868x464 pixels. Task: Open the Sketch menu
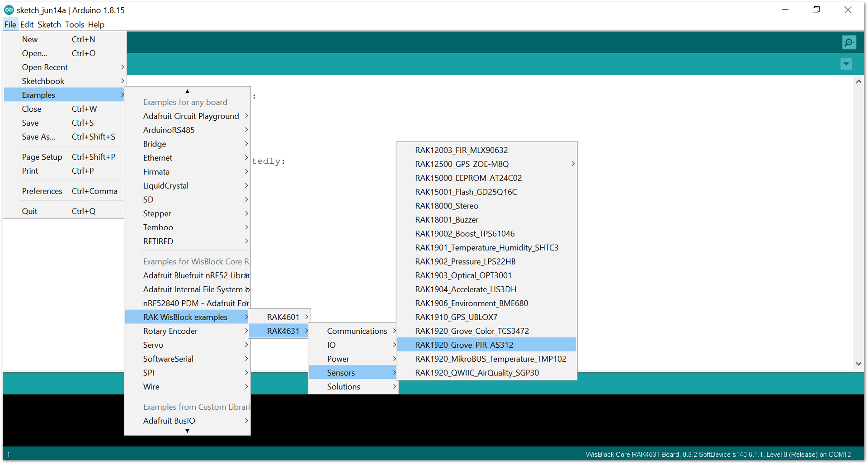point(49,24)
